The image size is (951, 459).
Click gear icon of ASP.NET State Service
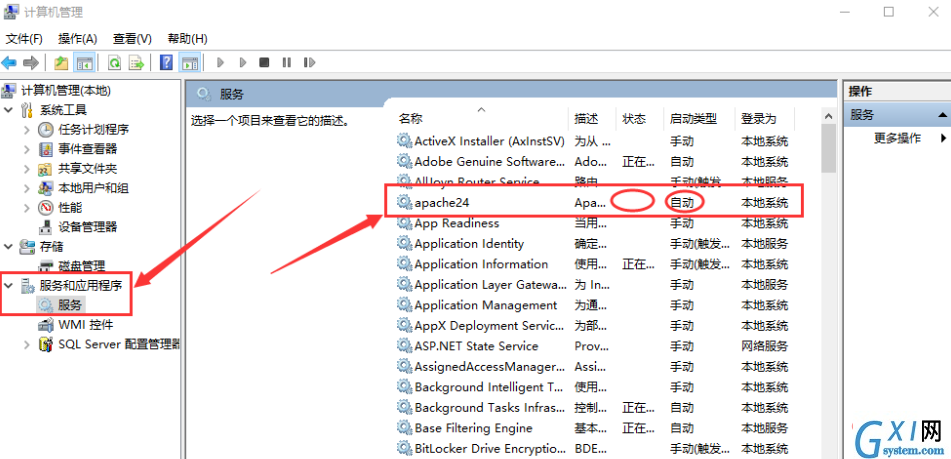(404, 346)
